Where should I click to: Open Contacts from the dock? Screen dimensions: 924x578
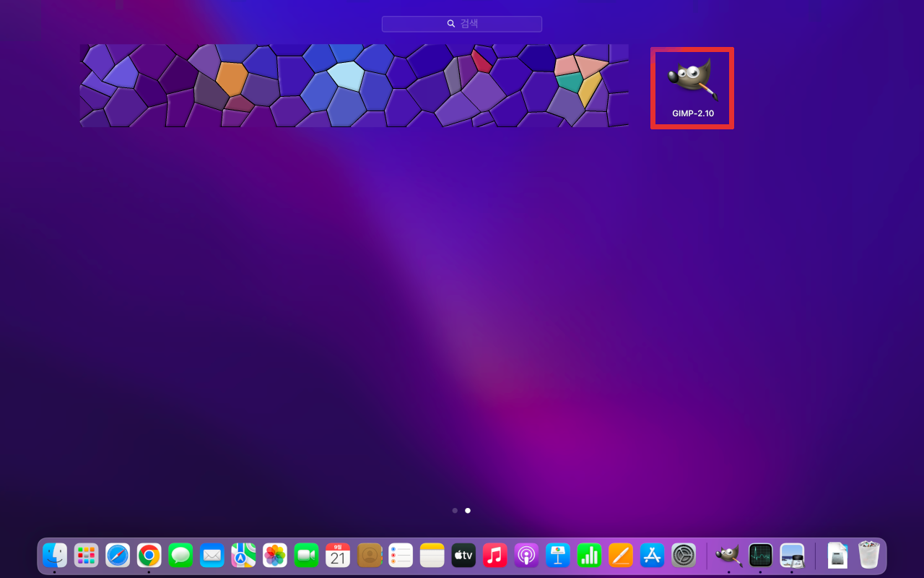370,555
